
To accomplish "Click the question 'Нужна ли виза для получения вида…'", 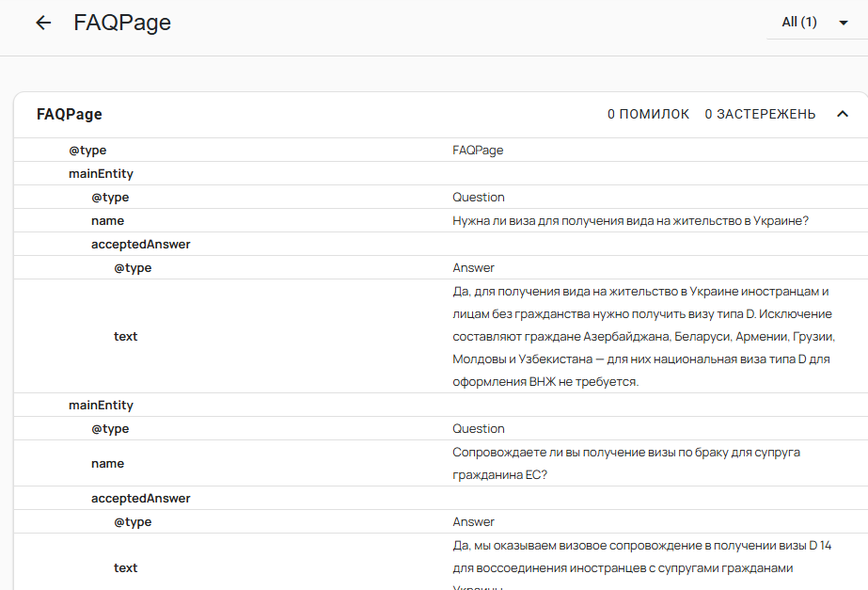I will click(x=630, y=220).
